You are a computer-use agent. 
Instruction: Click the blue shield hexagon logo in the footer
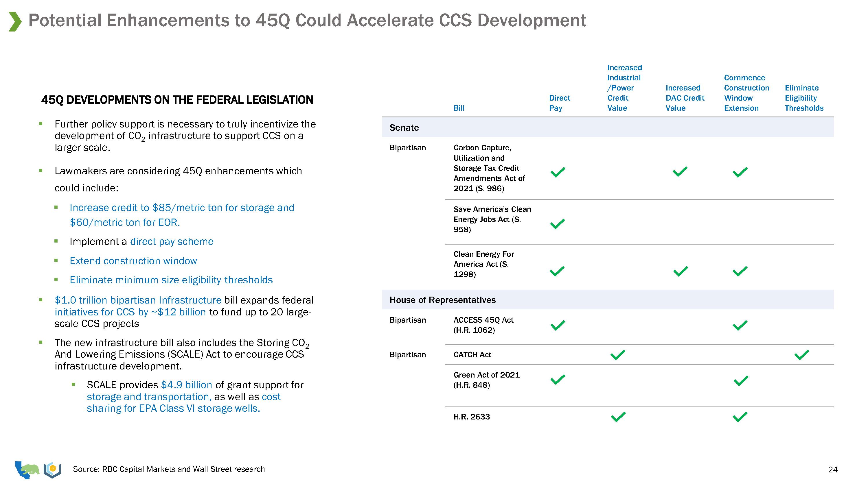(52, 469)
